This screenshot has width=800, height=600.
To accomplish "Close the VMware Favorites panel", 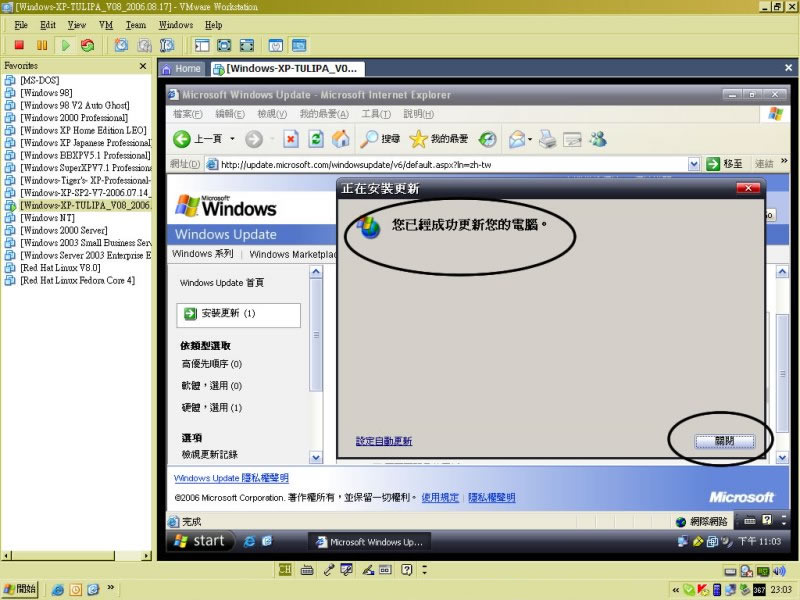I will pyautogui.click(x=143, y=66).
